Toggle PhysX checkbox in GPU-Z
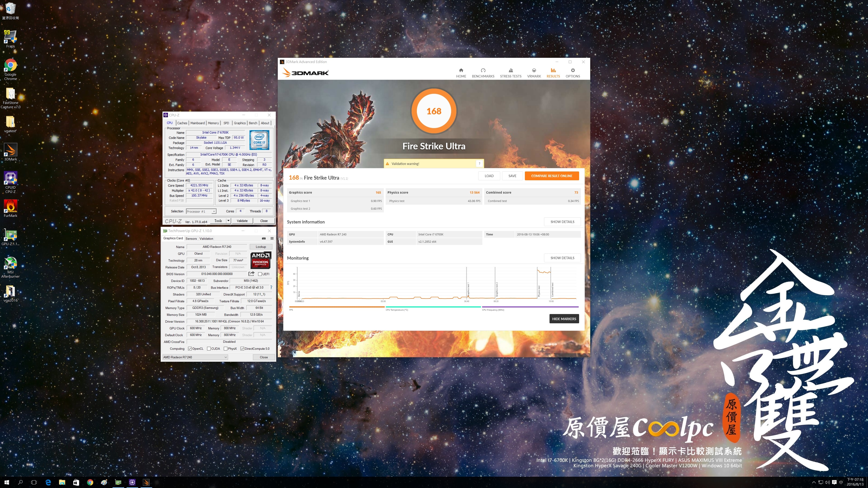The image size is (868, 488). point(226,349)
